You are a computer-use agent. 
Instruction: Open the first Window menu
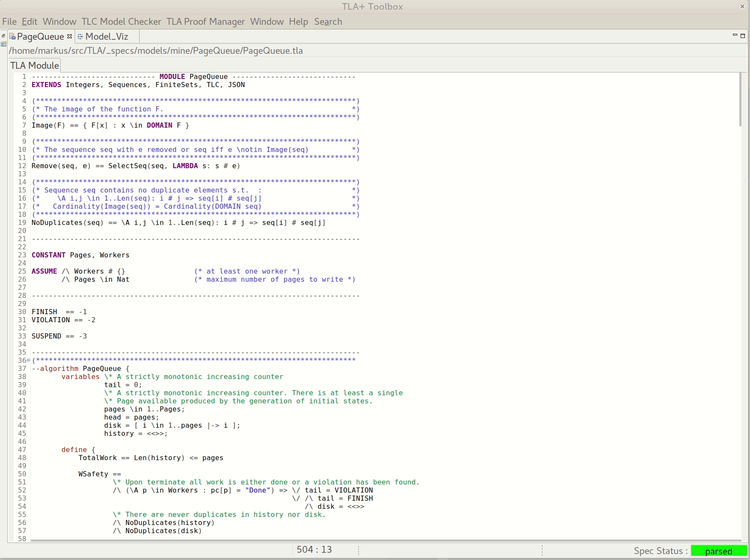click(x=59, y=22)
